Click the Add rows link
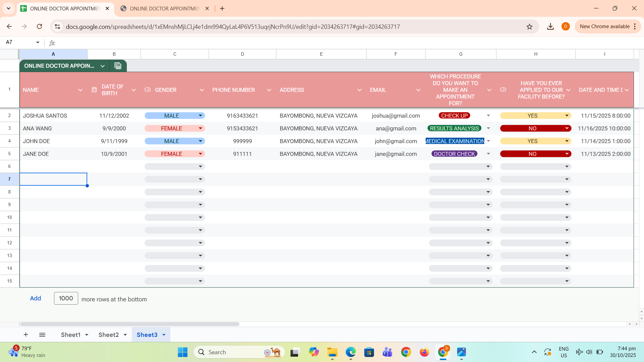The height and width of the screenshot is (362, 644). 36,298
